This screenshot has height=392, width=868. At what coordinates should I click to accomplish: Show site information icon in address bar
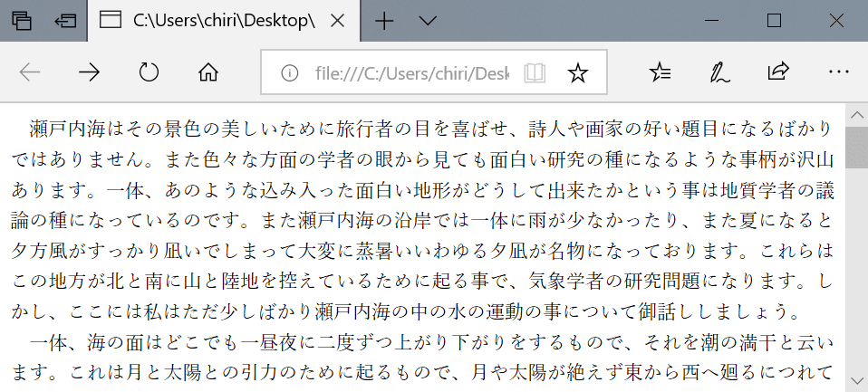point(290,72)
